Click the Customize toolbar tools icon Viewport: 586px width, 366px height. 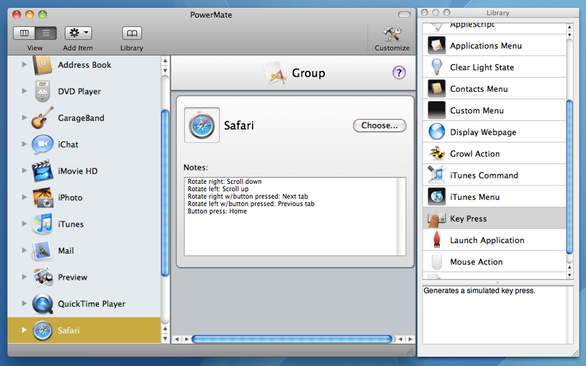392,34
